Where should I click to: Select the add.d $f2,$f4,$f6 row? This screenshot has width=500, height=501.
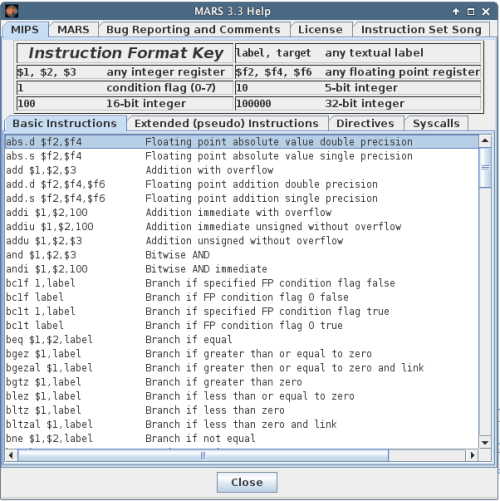tap(242, 184)
